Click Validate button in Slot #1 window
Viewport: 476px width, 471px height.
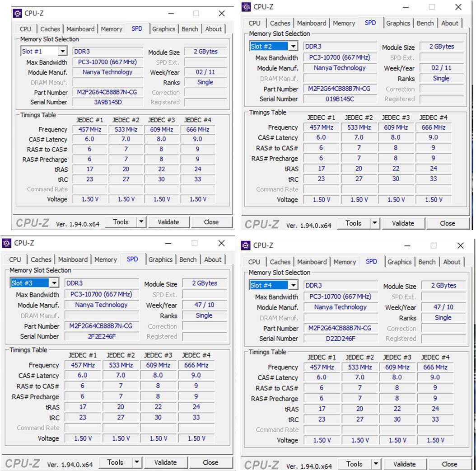[168, 222]
